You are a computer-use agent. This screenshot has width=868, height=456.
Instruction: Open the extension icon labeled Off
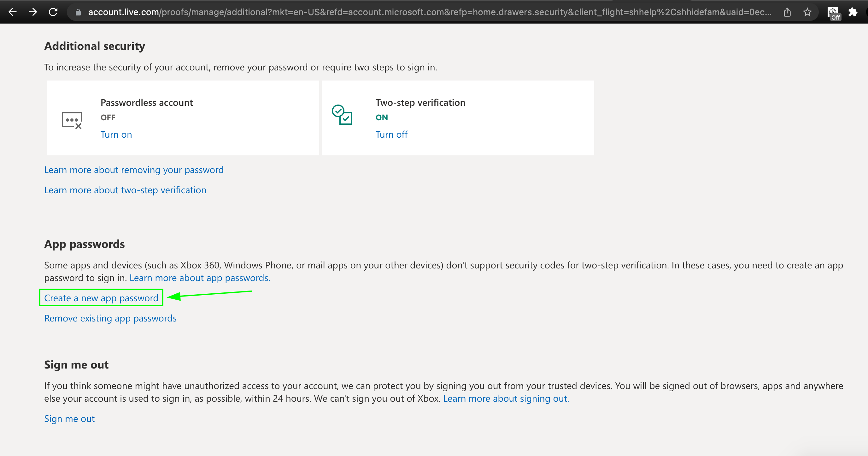pos(833,13)
